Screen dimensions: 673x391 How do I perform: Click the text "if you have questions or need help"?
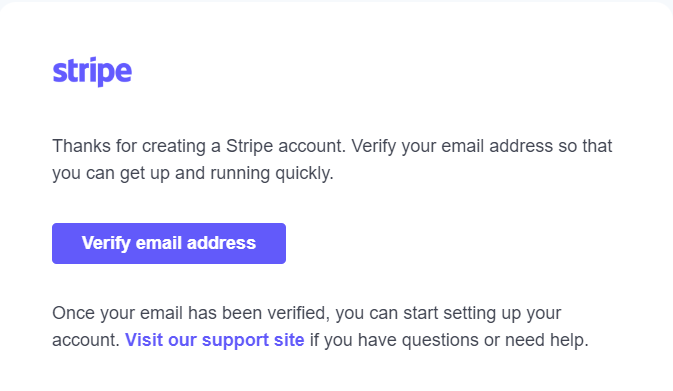(449, 340)
